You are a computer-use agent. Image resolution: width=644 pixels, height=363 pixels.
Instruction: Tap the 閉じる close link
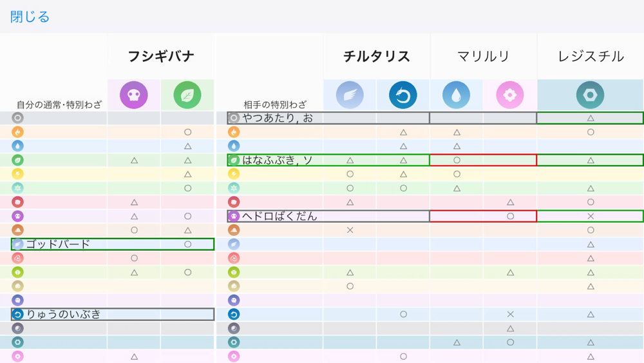click(30, 17)
